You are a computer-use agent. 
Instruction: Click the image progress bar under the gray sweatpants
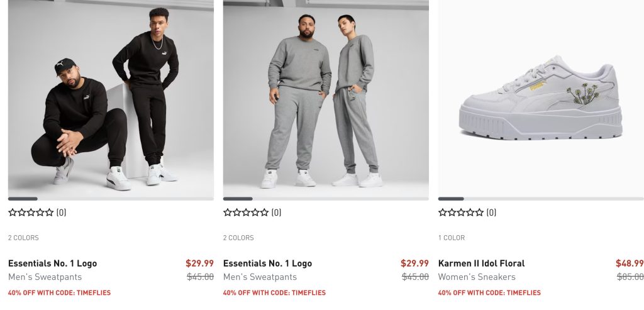pyautogui.click(x=326, y=199)
